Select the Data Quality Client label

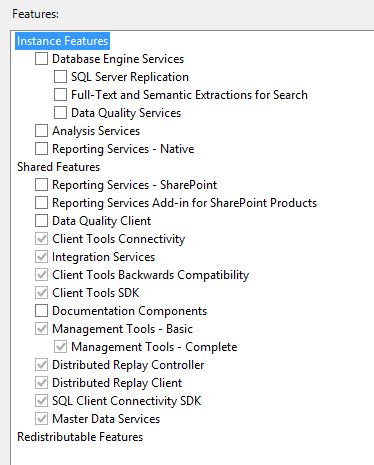[x=102, y=221]
